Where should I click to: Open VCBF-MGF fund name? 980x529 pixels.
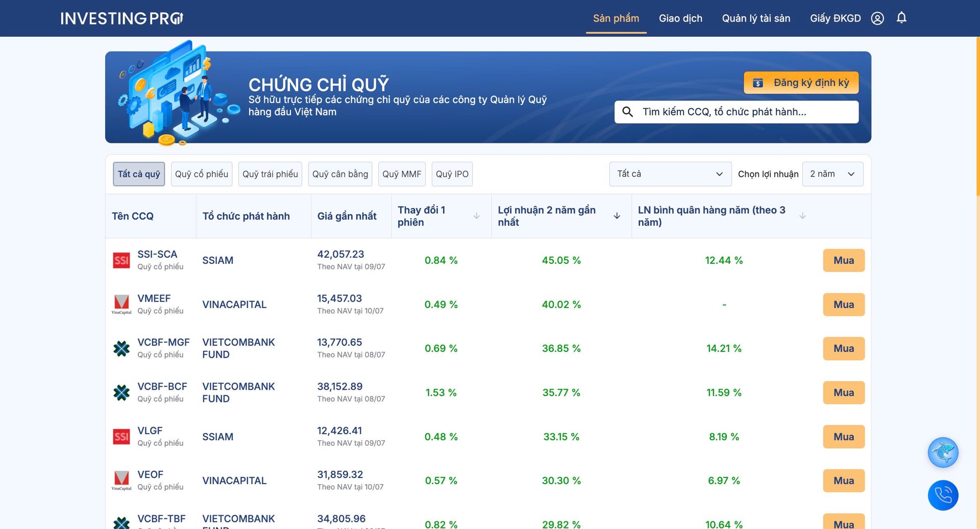tap(163, 342)
